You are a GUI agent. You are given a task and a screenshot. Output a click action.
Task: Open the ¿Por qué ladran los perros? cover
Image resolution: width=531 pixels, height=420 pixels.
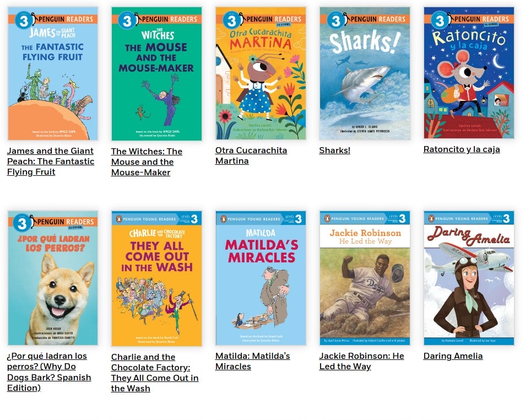53,278
